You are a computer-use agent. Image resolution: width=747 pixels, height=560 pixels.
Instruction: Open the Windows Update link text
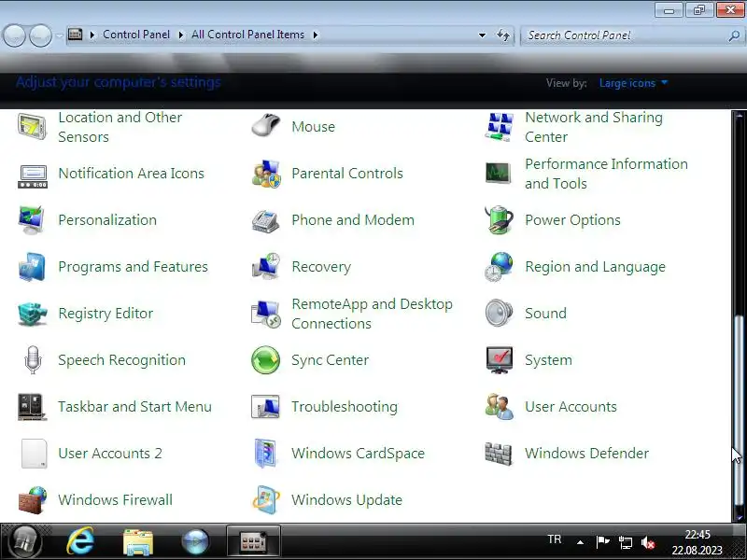tap(346, 500)
